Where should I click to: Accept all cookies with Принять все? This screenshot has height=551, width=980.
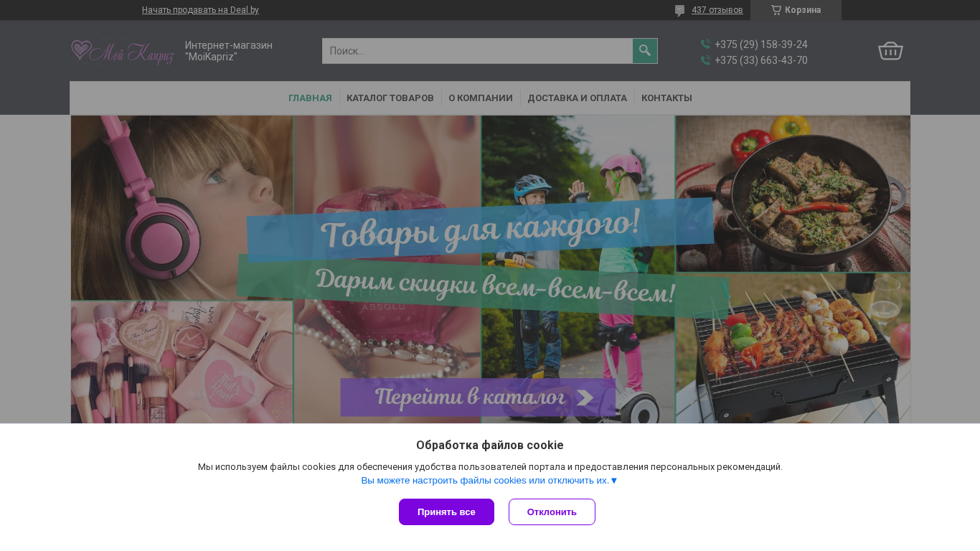coord(446,512)
